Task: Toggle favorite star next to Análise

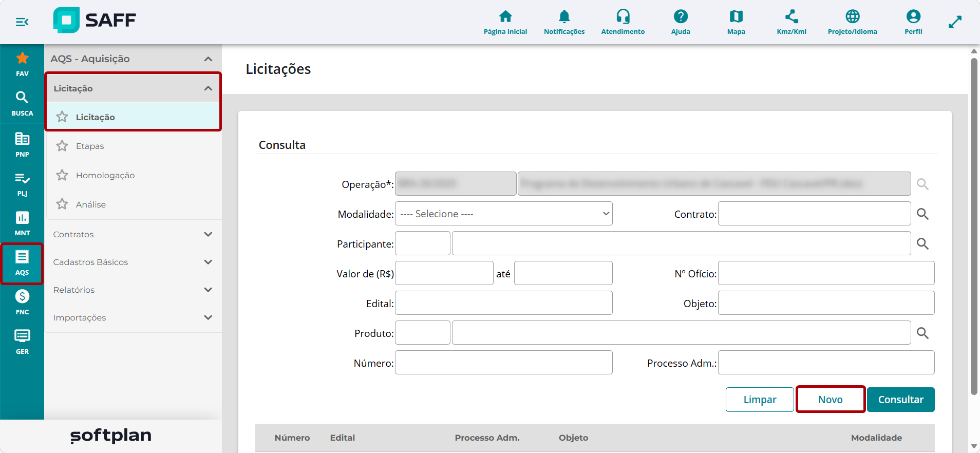Action: click(62, 204)
